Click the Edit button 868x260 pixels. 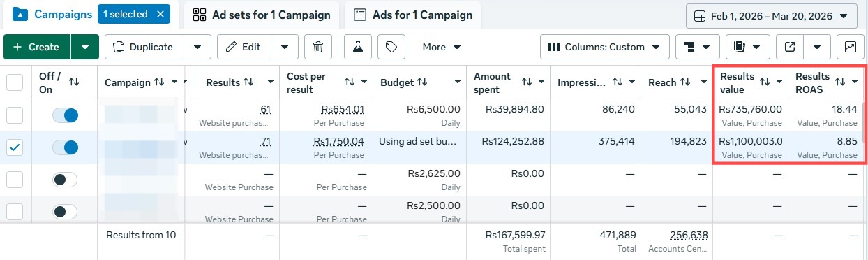244,47
